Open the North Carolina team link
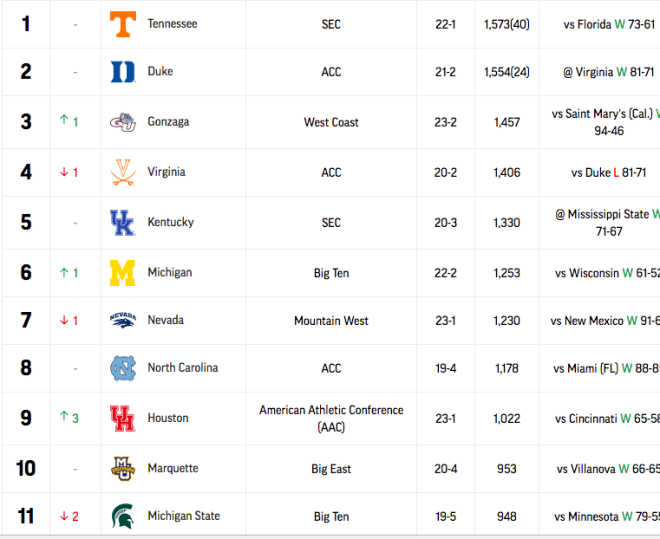This screenshot has width=660, height=539. coord(183,368)
